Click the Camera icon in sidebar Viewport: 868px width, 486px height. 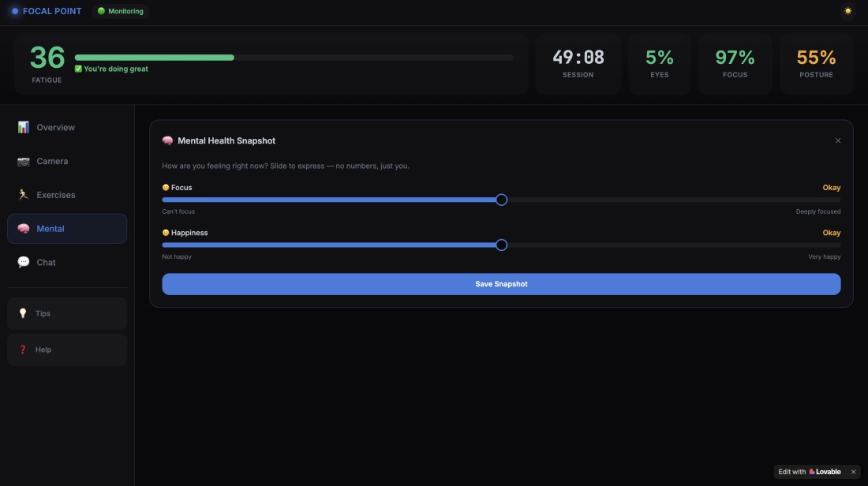point(23,161)
